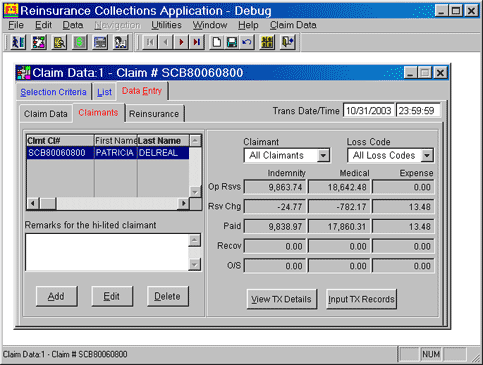
Task: Click Input TX Records button
Action: tap(361, 299)
